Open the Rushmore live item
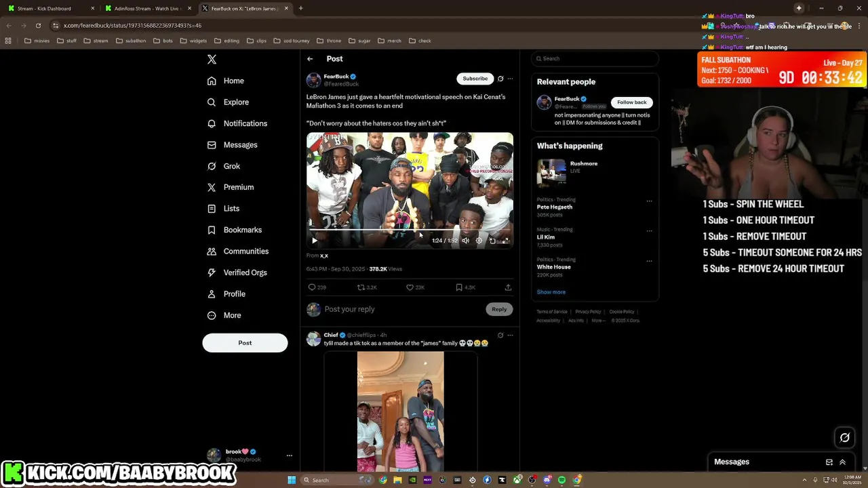 click(x=595, y=174)
